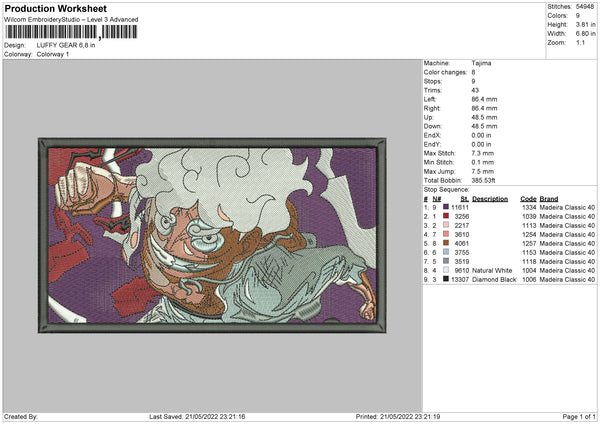Click the Left value 86.4 mm
Screen dimensions: 600x424
pyautogui.click(x=484, y=99)
